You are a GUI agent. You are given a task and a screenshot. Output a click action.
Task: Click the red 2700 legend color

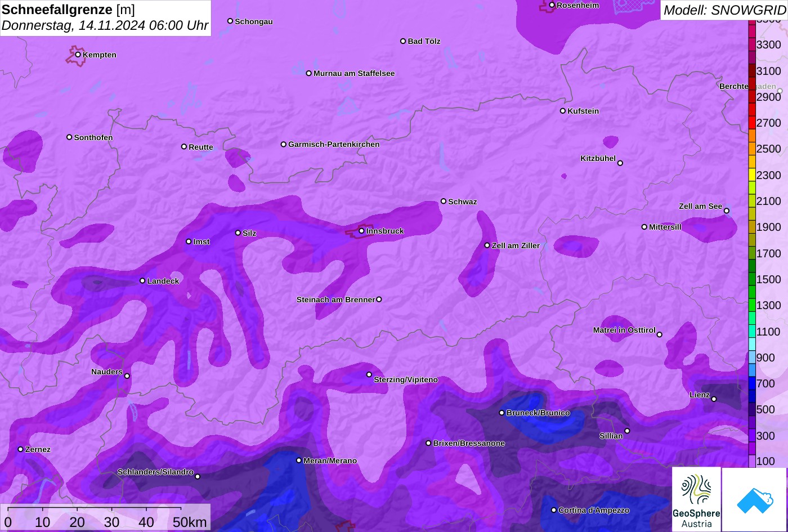point(751,123)
